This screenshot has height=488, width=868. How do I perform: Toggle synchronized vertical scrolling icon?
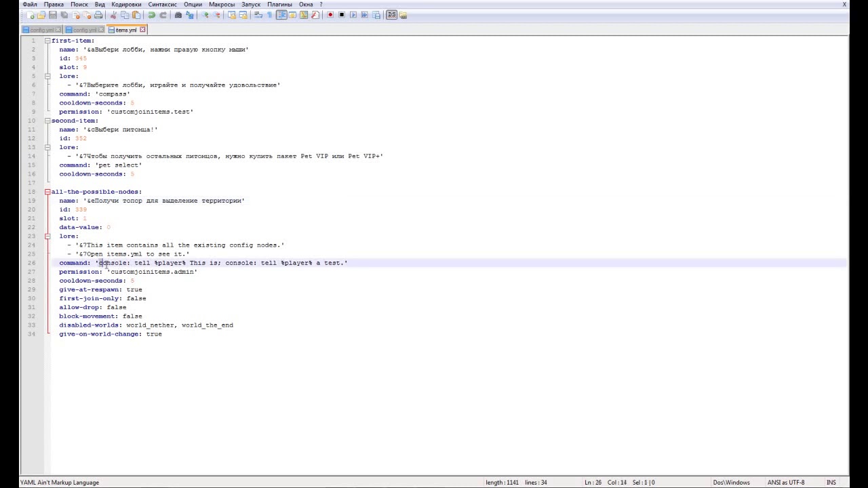tap(231, 15)
